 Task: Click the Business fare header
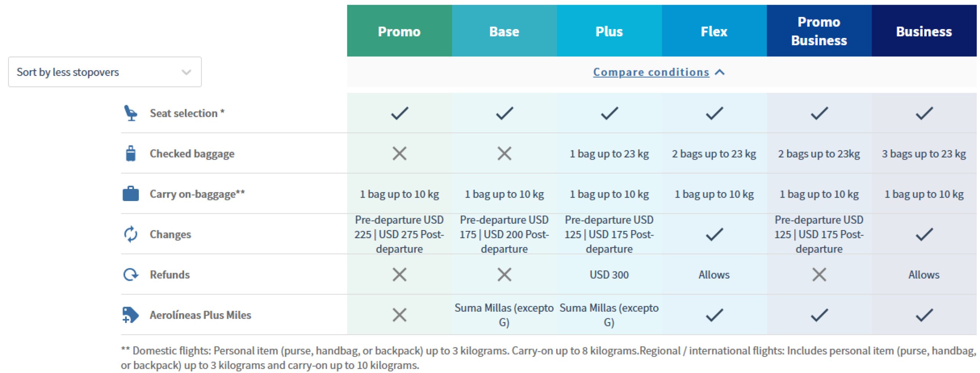[924, 31]
